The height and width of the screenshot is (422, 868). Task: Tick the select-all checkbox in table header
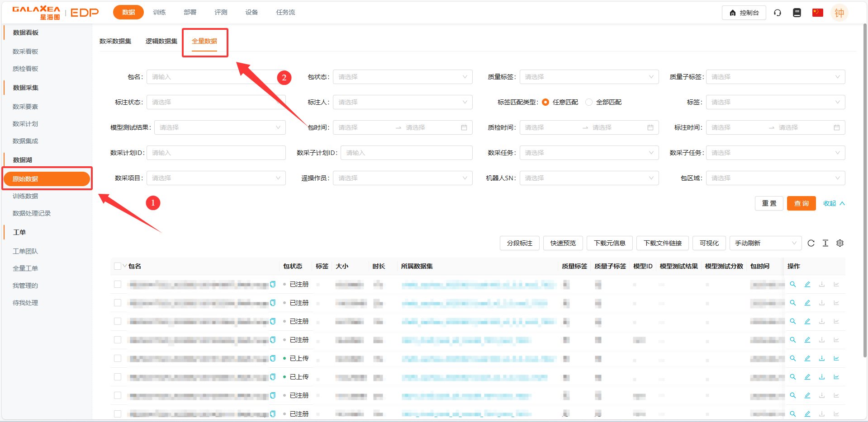[118, 266]
